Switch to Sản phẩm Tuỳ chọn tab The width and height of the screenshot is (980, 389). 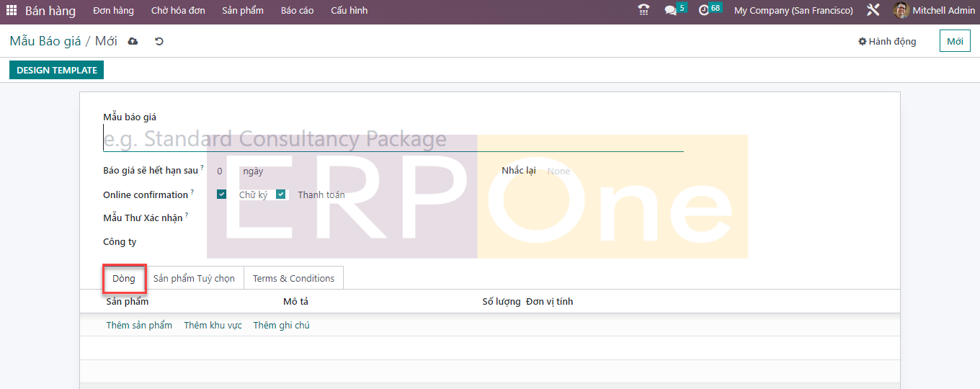point(194,279)
